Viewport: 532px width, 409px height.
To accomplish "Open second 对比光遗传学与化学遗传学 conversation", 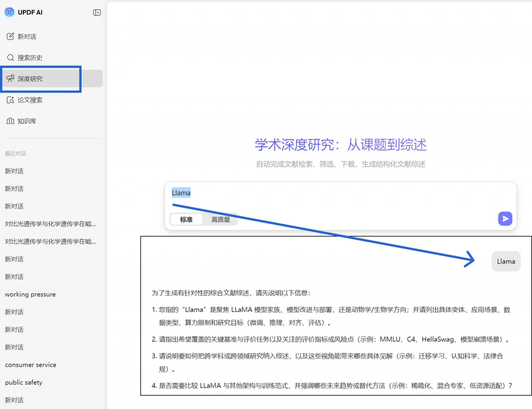I will click(x=50, y=241).
